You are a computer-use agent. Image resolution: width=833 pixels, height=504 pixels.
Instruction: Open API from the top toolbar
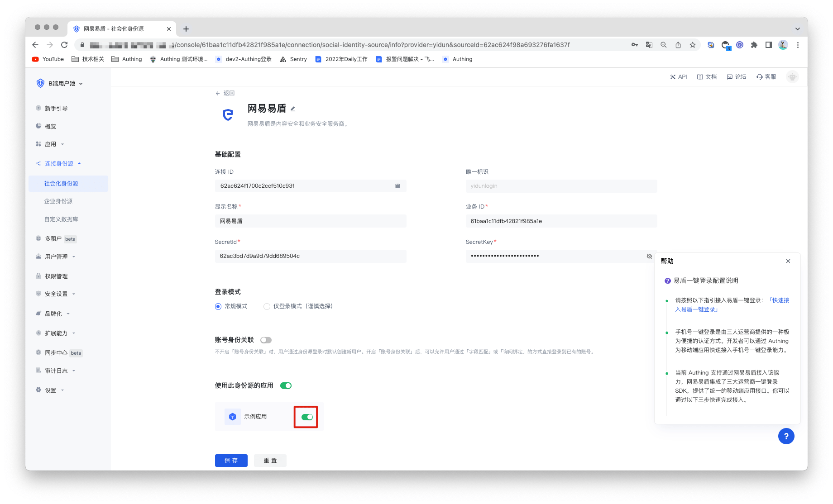pos(679,77)
